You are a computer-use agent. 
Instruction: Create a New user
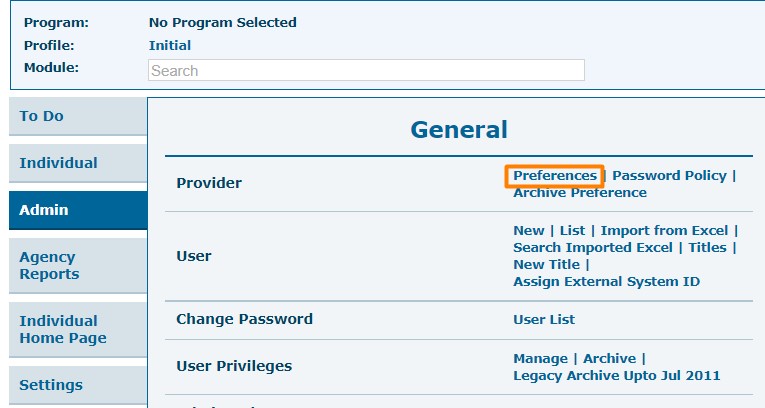[x=528, y=230]
